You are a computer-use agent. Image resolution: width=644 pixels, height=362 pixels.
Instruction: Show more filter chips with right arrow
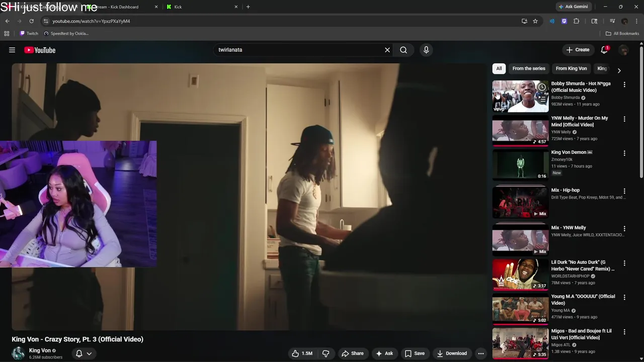click(x=619, y=70)
